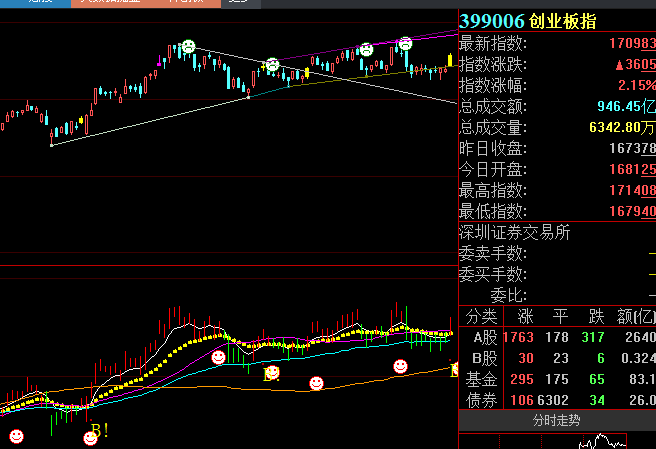The image size is (656, 449).
Task: Click the yellow B! buy signal marker
Action: [100, 430]
